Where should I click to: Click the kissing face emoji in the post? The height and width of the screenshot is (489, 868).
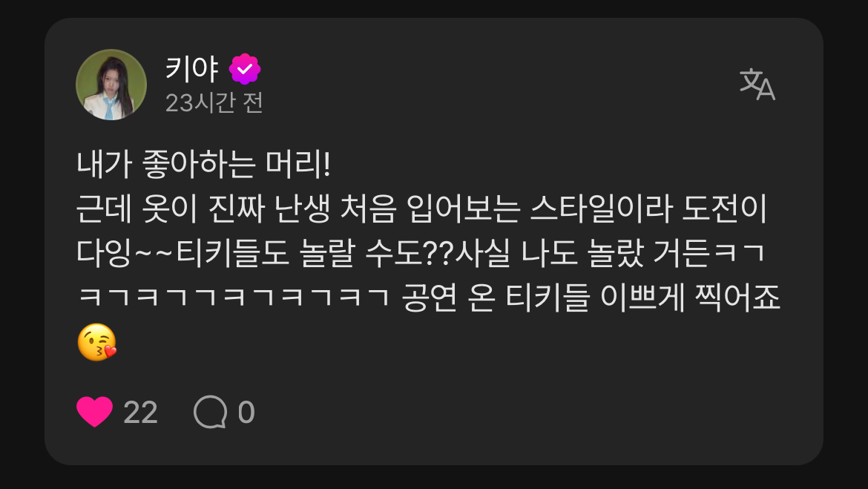[x=97, y=342]
